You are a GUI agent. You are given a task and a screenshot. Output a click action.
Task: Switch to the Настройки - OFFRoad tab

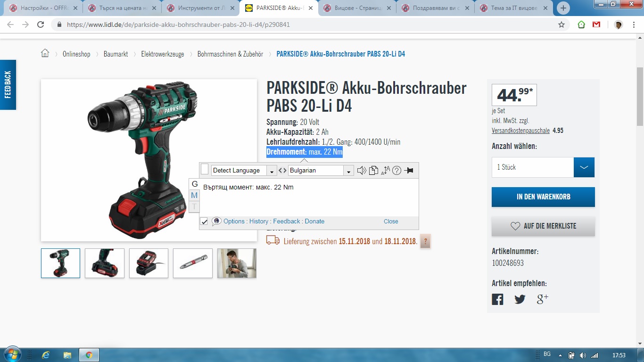(x=42, y=8)
